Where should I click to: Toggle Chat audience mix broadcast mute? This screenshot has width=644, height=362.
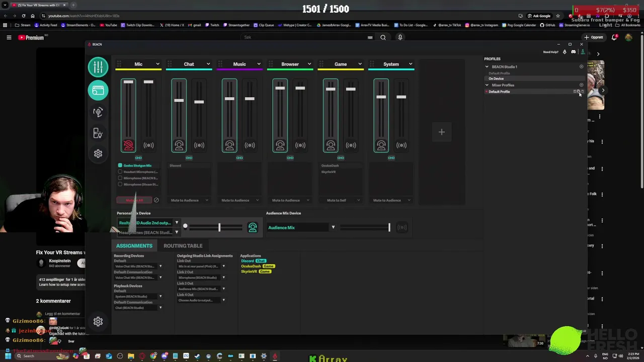(x=199, y=145)
